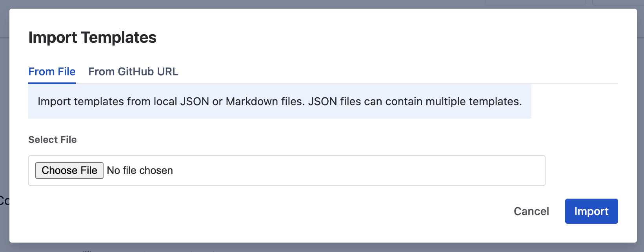Image resolution: width=644 pixels, height=252 pixels.
Task: Click the Import Templates heading
Action: (92, 38)
